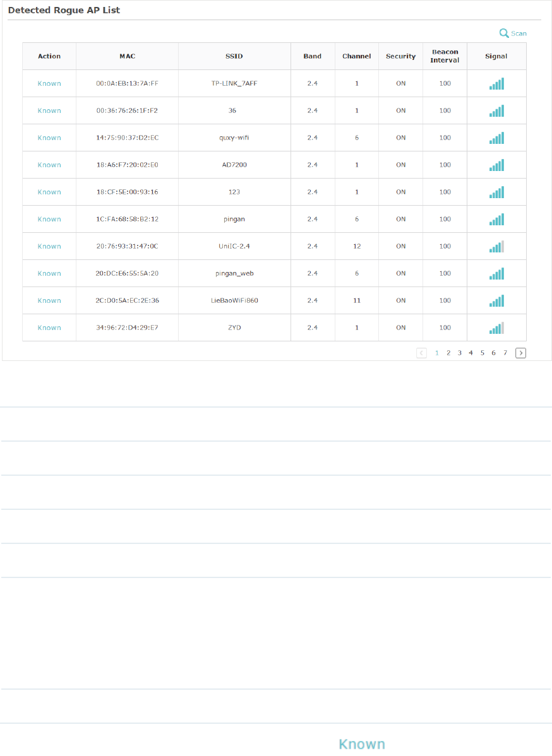Open page 2 of list
The height and width of the screenshot is (756, 552).
click(x=448, y=353)
